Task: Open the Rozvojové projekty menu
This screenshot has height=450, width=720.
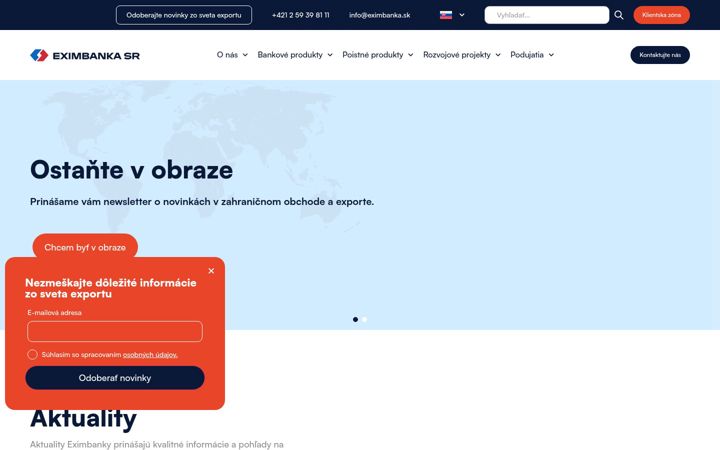Action: [457, 55]
